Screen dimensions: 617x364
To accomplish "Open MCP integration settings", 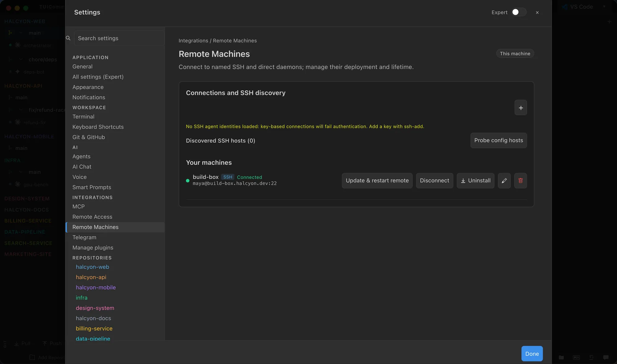I will click(x=115, y=207).
